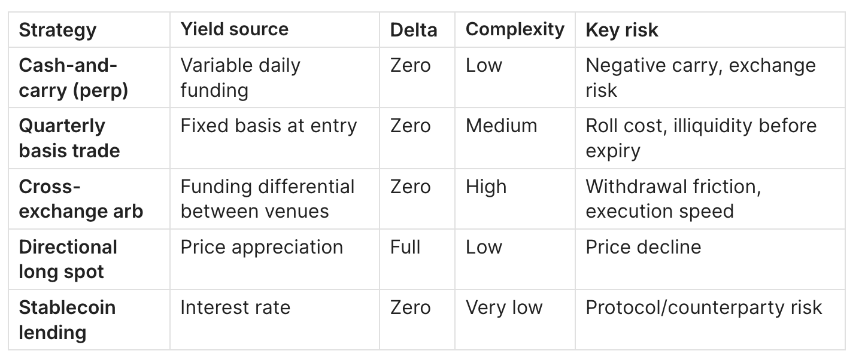Click the Interest rate cell

(x=235, y=307)
